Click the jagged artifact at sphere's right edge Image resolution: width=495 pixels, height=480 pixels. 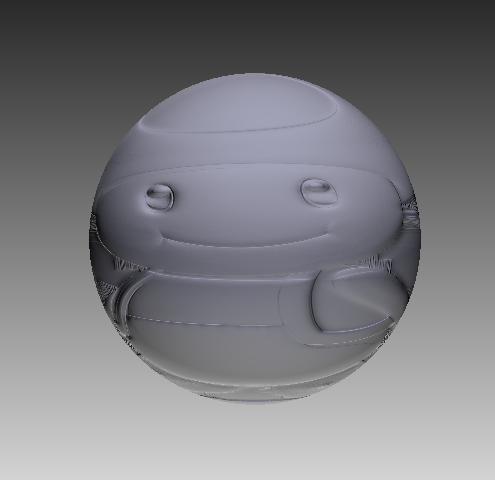tap(411, 213)
